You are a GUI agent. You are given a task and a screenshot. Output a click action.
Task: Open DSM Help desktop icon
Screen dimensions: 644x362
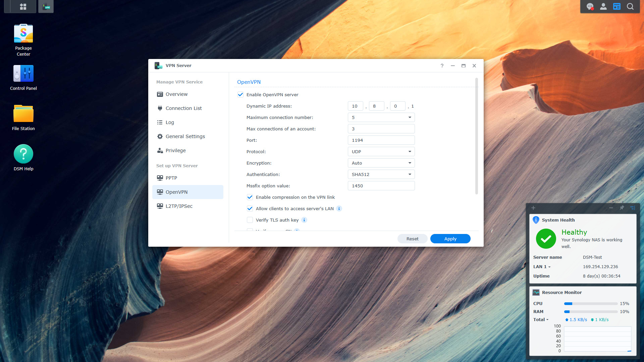(23, 158)
